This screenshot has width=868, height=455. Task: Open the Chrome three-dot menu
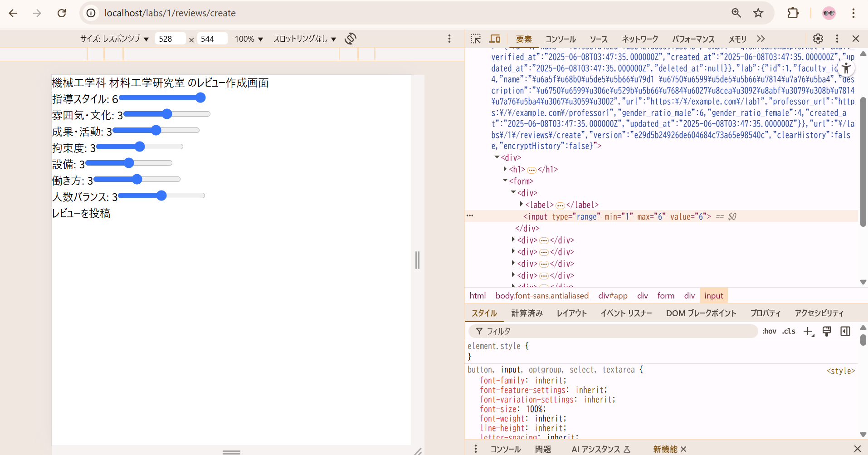(x=853, y=13)
